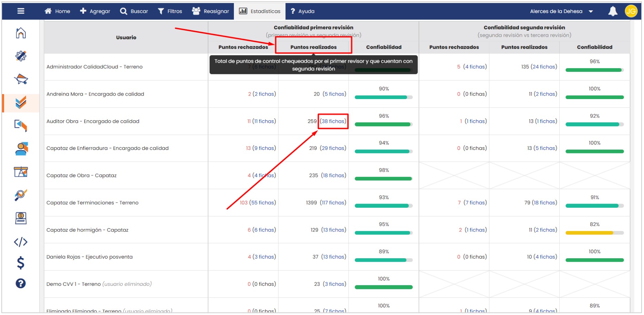
Task: Click the 55 fichas link for Capataz de Terminaciones
Action: pyautogui.click(x=262, y=203)
